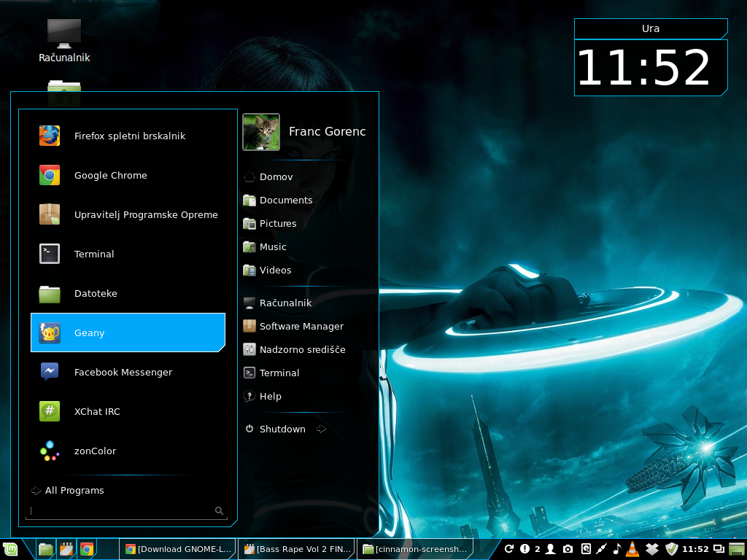Launch Firefox spletni brskalnik from favorites

(128, 136)
